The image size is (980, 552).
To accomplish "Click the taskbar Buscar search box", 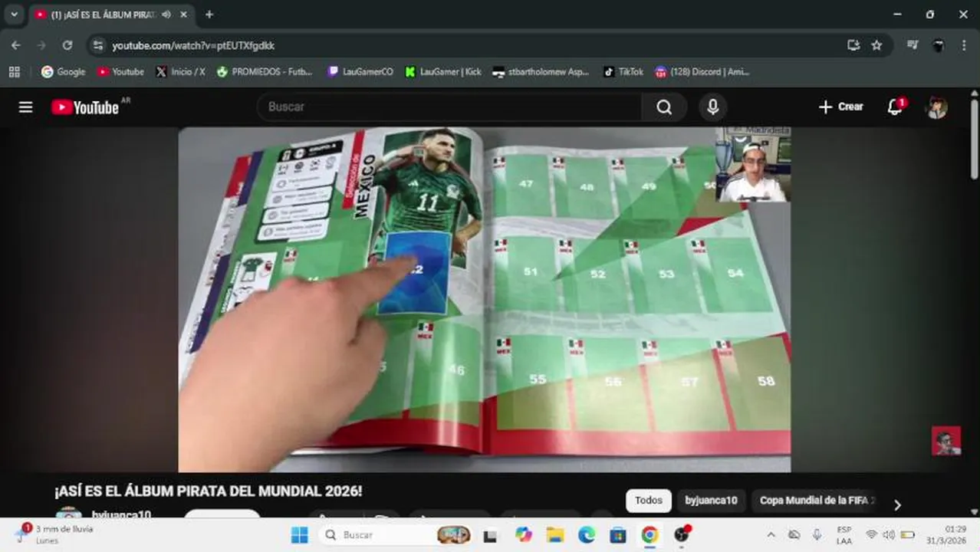I will (396, 534).
